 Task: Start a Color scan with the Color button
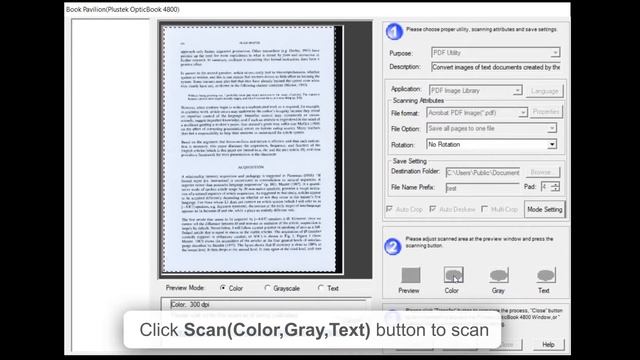pos(453,275)
